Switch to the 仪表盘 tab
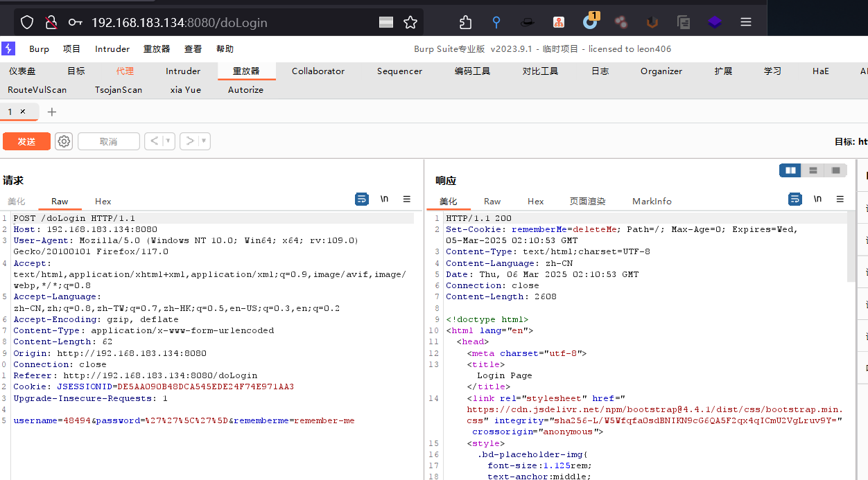The image size is (868, 480). (22, 71)
